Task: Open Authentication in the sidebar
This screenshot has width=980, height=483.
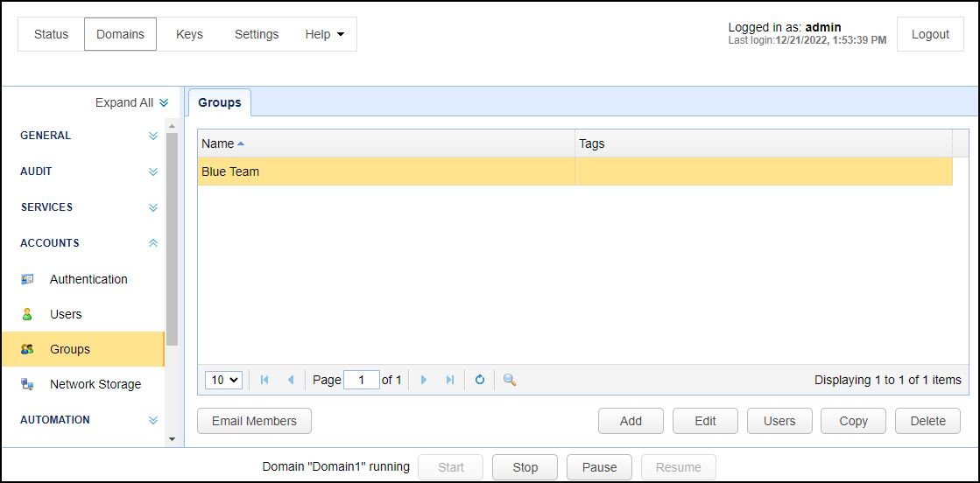Action: point(82,279)
